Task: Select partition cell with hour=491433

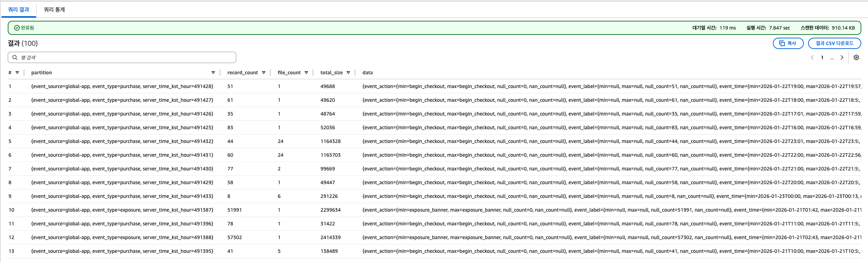Action: click(122, 196)
